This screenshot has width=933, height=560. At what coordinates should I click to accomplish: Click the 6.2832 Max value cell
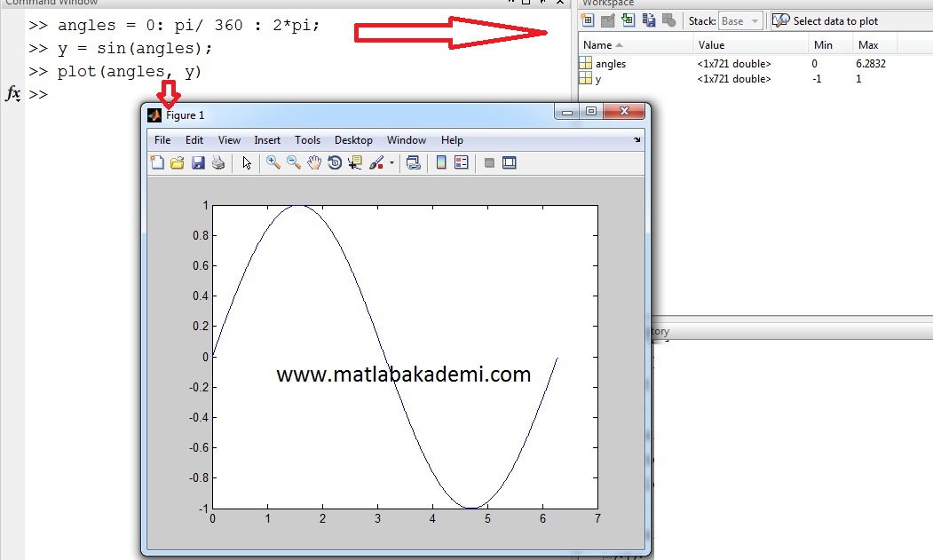(871, 64)
